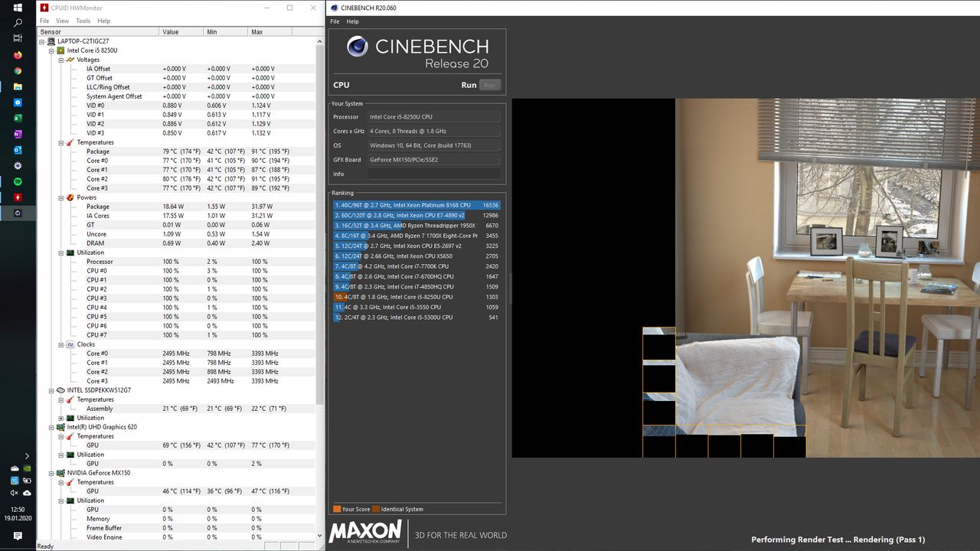The height and width of the screenshot is (551, 980).
Task: Click the Info input field in Cinebench
Action: coord(433,174)
